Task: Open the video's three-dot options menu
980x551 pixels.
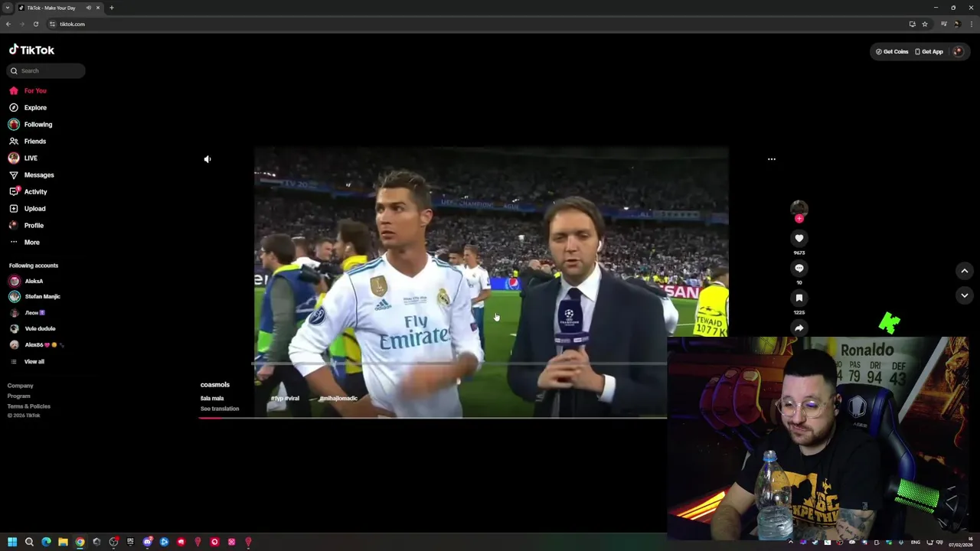Action: [x=772, y=159]
